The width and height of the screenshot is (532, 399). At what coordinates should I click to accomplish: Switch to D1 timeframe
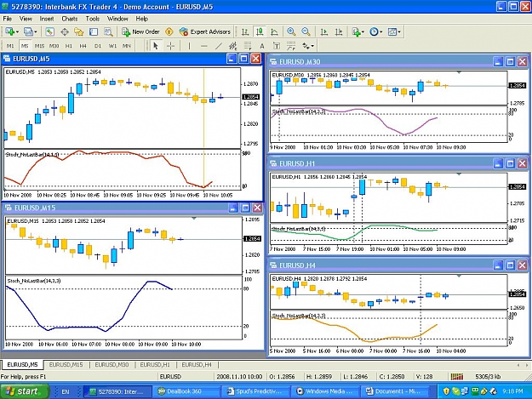click(98, 45)
